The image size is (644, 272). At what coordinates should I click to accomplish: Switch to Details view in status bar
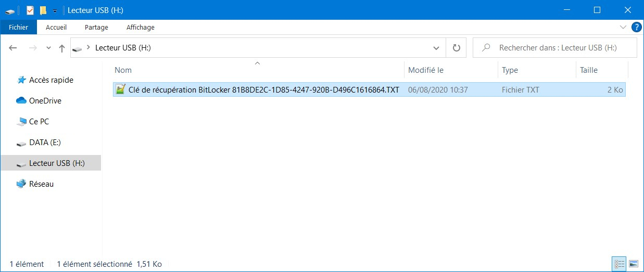(620, 264)
